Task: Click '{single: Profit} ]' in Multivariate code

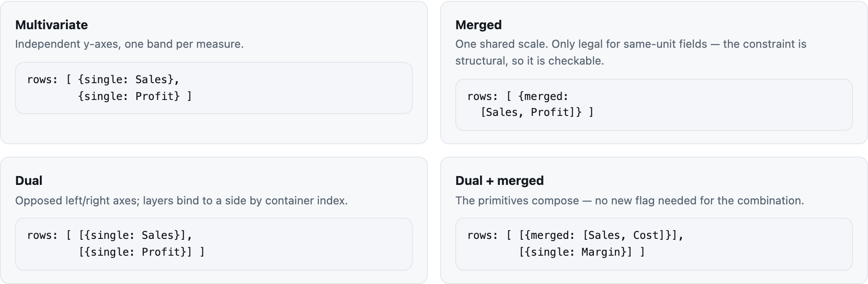Action: [135, 96]
